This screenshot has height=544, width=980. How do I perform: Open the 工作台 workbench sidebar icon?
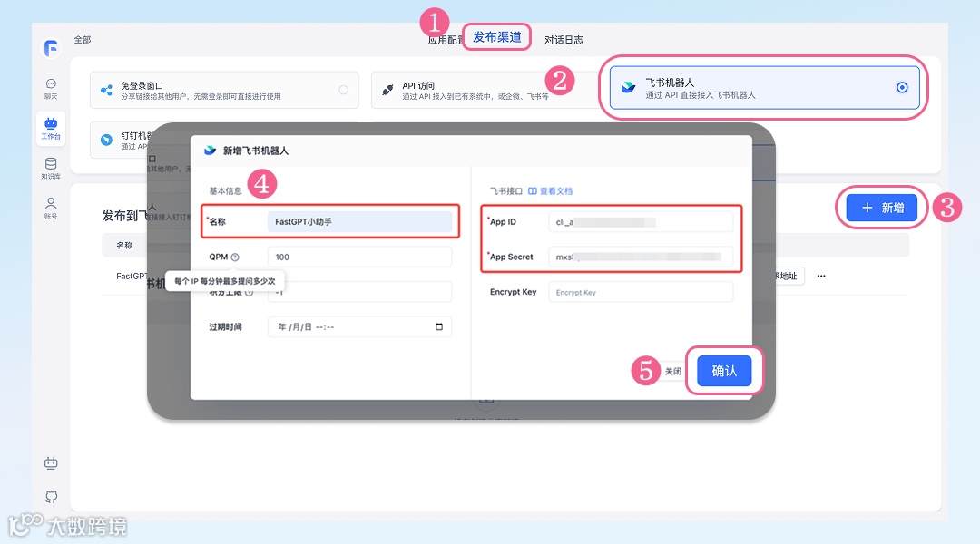click(51, 128)
